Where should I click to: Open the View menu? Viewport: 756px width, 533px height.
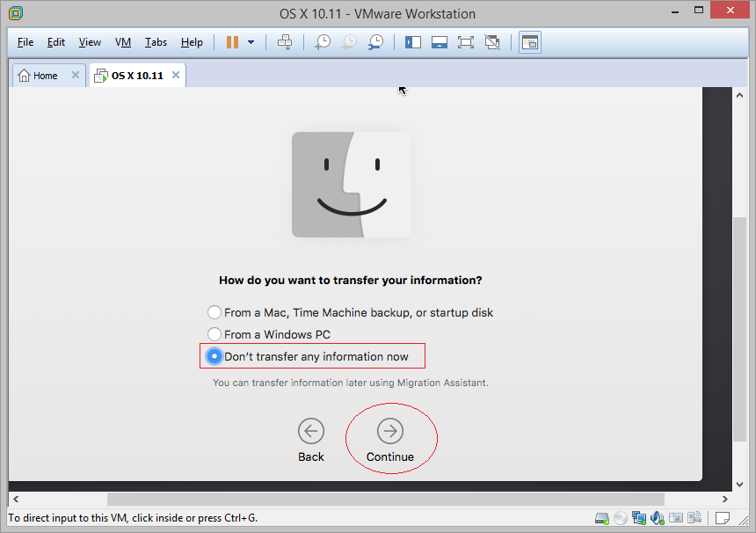90,42
